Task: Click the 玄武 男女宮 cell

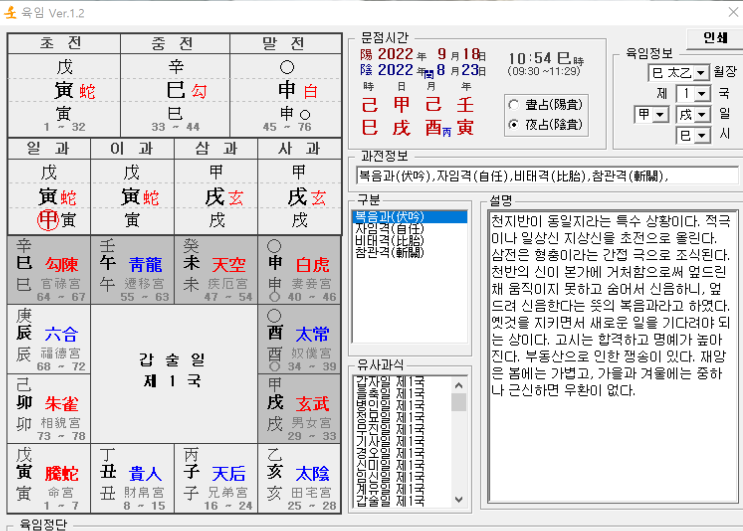Action: click(x=299, y=409)
